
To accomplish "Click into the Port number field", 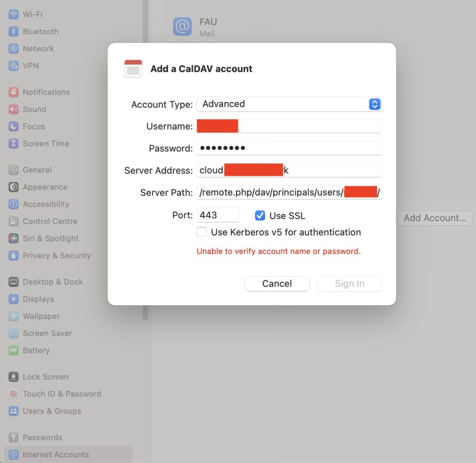I will tap(218, 215).
